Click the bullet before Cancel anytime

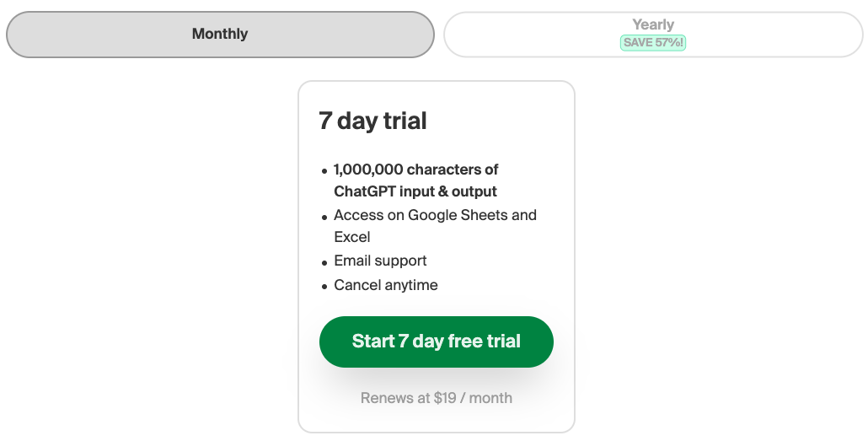pyautogui.click(x=324, y=287)
